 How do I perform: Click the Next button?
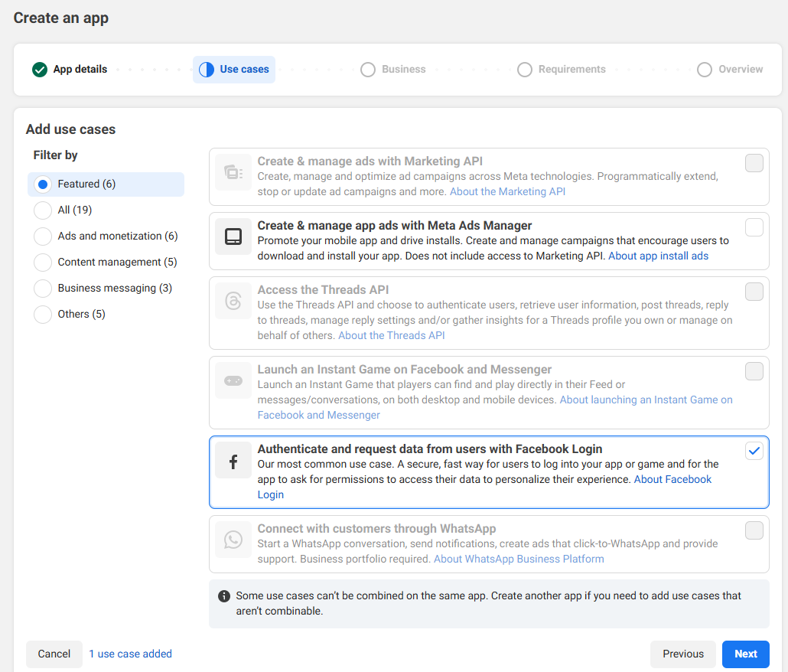(746, 654)
